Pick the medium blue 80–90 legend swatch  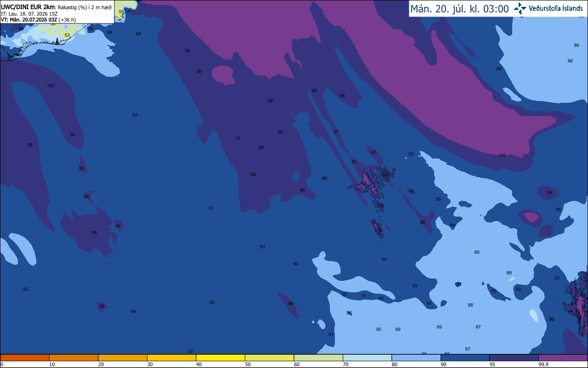416,357
